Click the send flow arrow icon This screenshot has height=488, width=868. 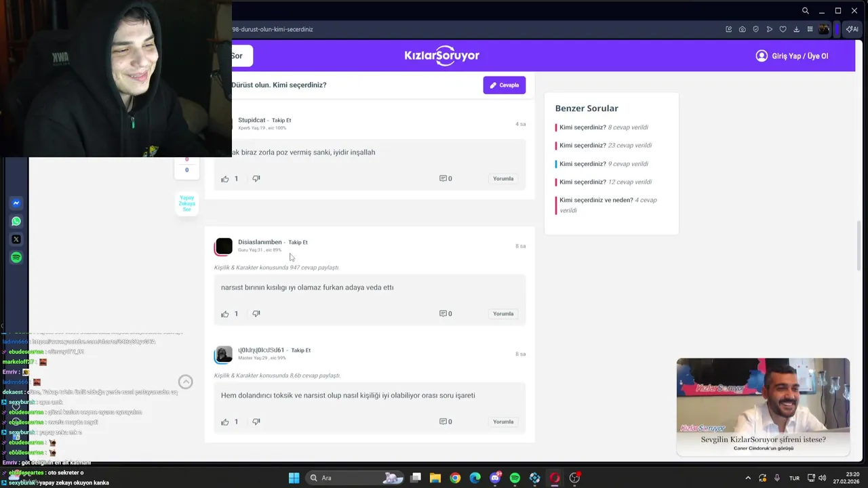[769, 29]
